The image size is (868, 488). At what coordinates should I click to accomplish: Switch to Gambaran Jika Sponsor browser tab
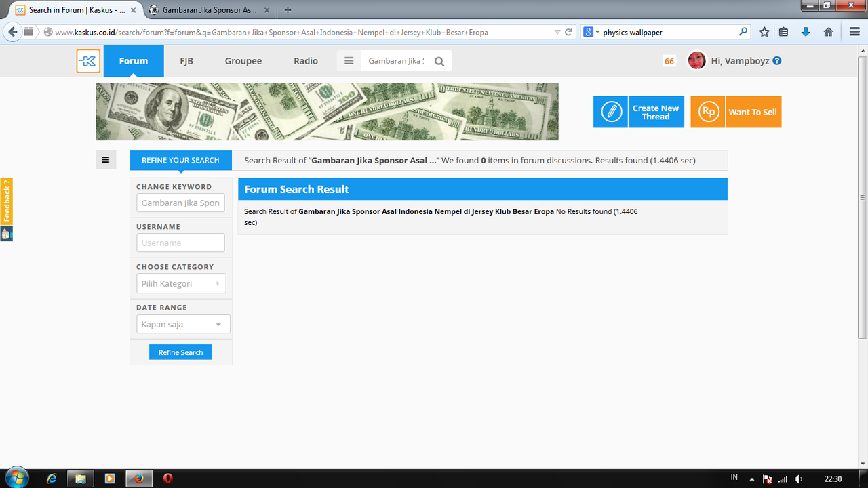click(x=210, y=10)
